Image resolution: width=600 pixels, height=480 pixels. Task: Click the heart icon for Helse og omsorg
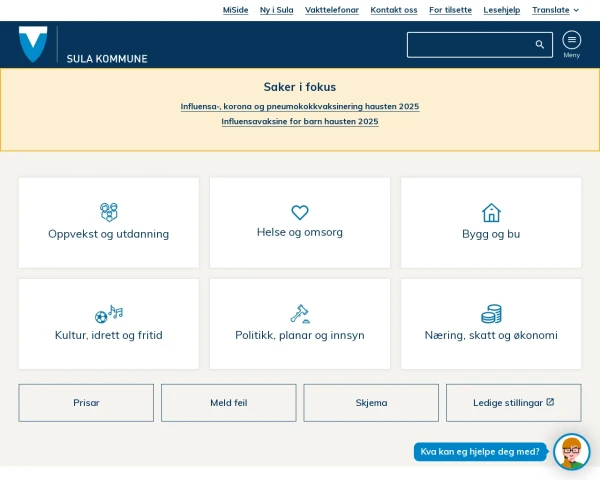(300, 212)
